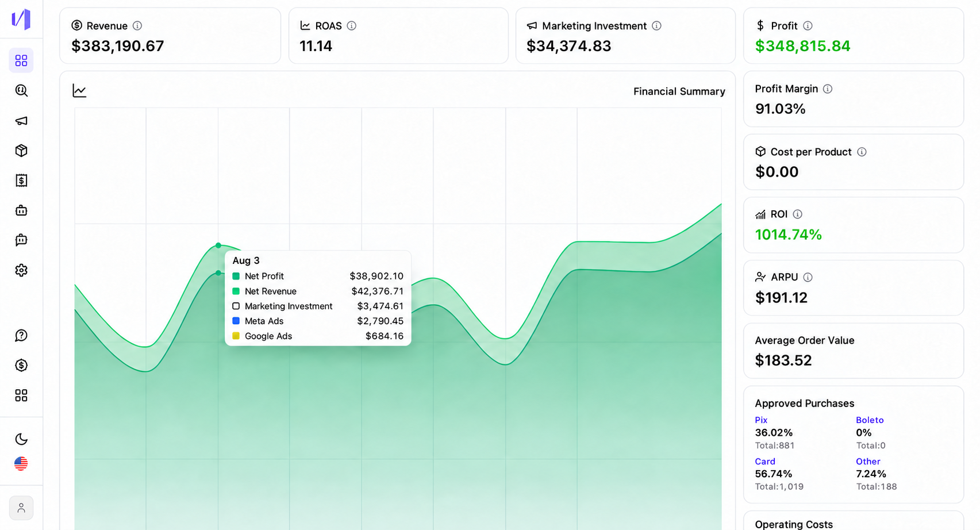
Task: Open the dashboard grid icon in the sidebar
Action: pyautogui.click(x=21, y=60)
